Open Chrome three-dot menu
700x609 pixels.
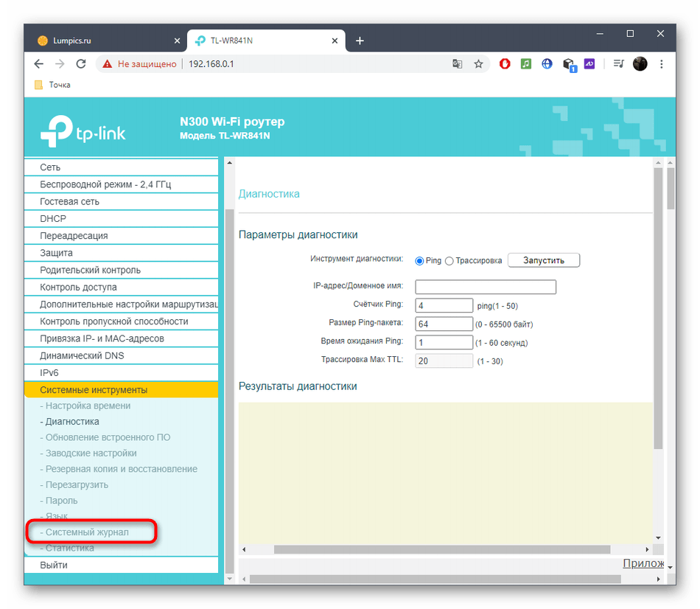tap(661, 64)
